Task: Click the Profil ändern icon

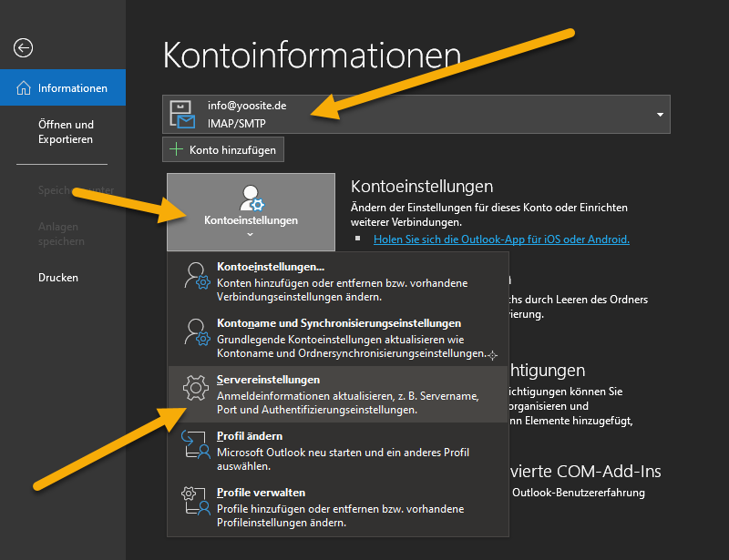Action: pos(196,445)
